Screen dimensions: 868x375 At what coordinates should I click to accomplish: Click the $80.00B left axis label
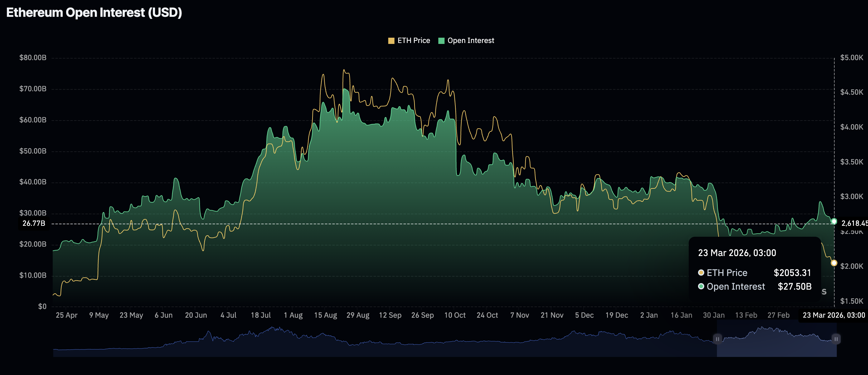pyautogui.click(x=33, y=58)
